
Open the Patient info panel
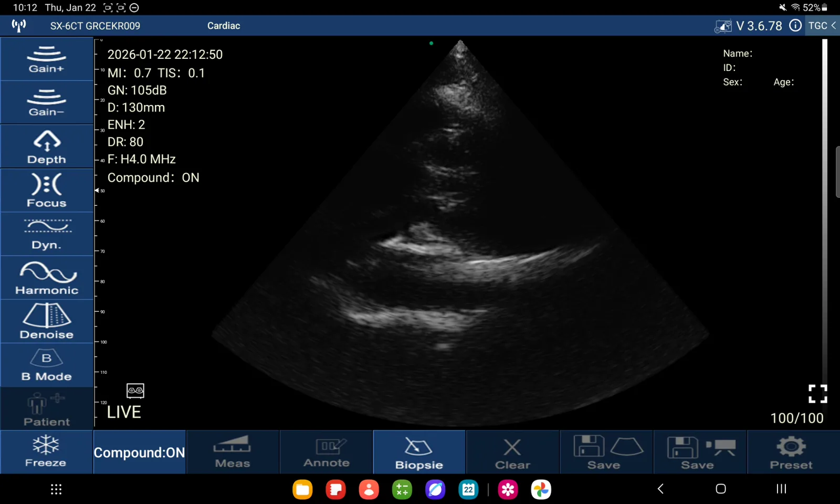(x=47, y=409)
